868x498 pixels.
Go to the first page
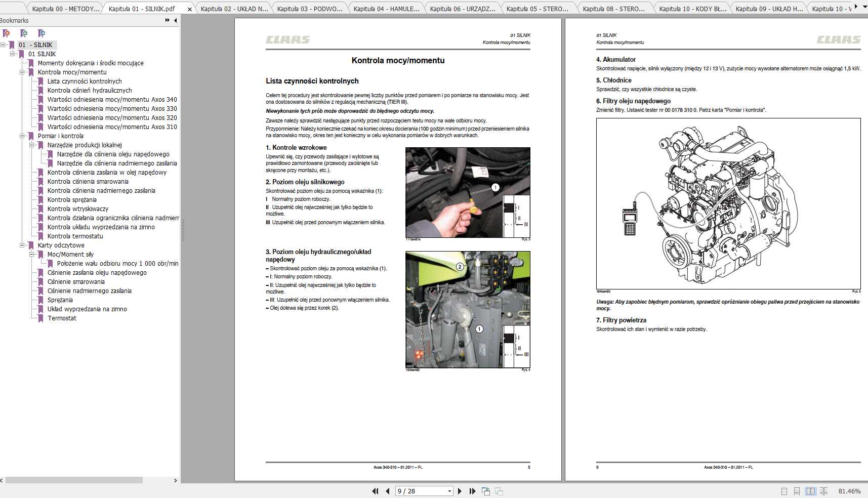[x=375, y=491]
